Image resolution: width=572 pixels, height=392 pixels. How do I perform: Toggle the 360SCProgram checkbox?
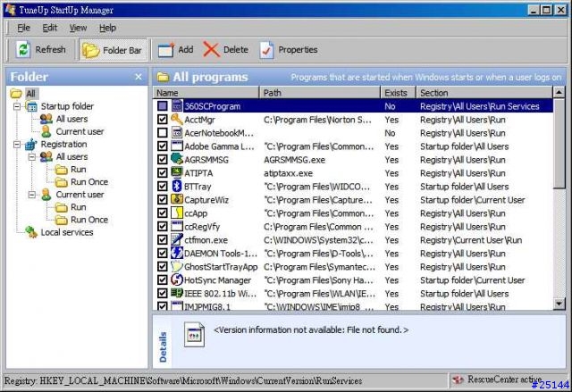click(163, 106)
